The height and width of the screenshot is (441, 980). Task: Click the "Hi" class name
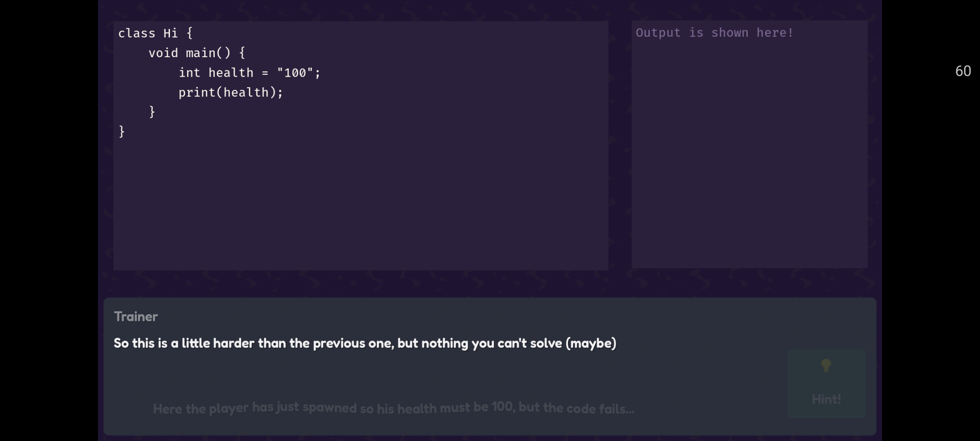pos(171,33)
